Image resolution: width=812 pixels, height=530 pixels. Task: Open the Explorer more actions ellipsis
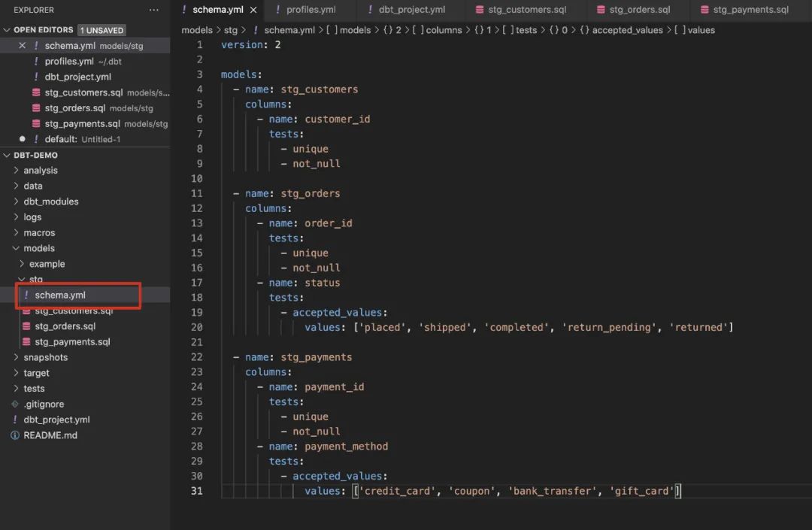[x=154, y=10]
